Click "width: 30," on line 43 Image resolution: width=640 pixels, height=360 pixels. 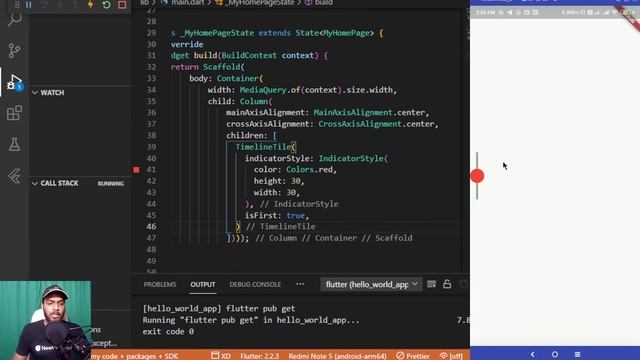pyautogui.click(x=277, y=192)
